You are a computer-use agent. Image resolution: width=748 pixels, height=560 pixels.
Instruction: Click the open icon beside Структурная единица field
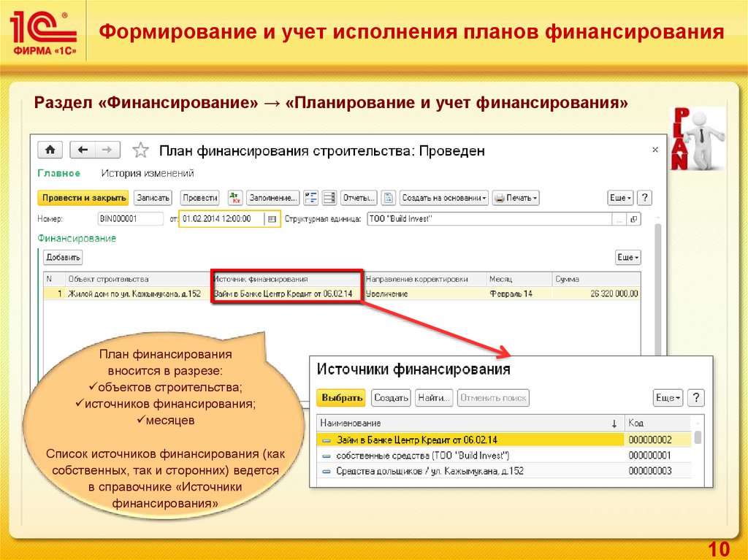[x=633, y=218]
